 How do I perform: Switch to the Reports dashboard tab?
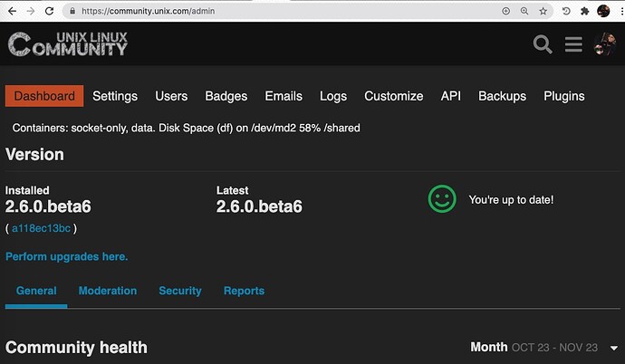point(244,291)
